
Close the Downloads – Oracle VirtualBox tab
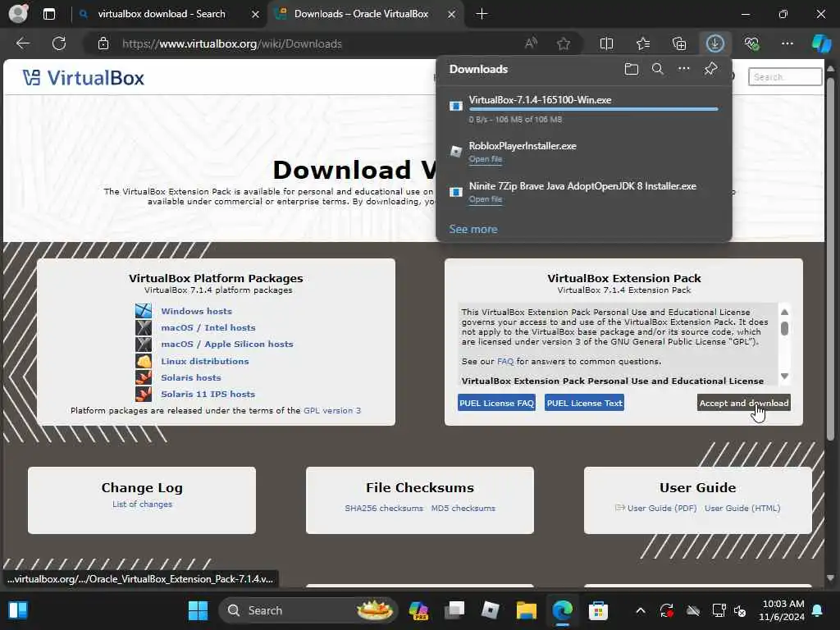[x=452, y=14]
